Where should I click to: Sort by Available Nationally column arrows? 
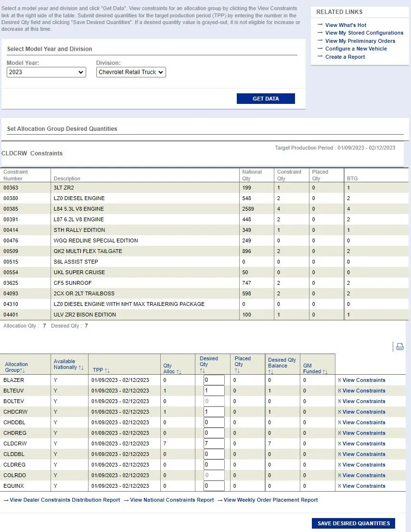click(x=81, y=367)
